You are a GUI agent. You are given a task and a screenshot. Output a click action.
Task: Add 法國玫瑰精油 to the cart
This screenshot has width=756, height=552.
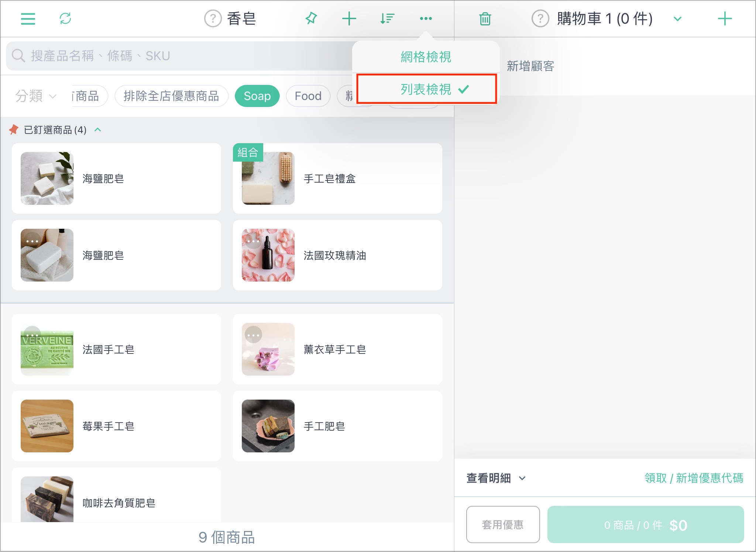[x=337, y=255]
